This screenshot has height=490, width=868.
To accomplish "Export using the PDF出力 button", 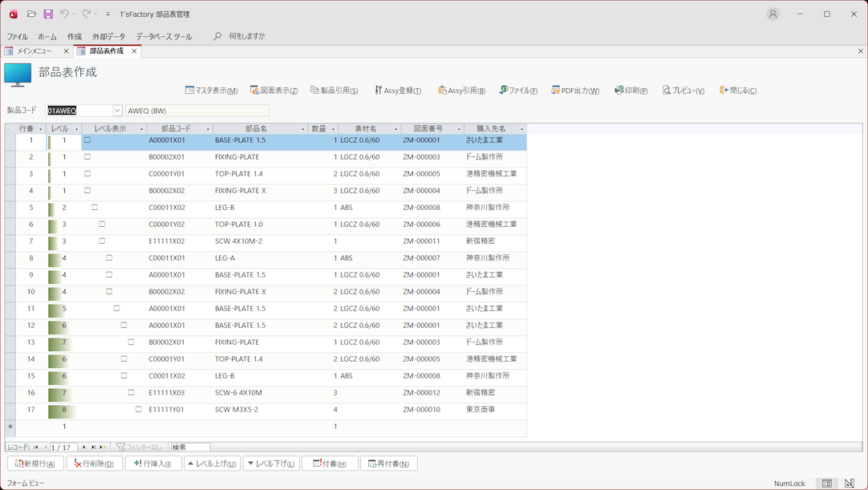I will click(575, 91).
